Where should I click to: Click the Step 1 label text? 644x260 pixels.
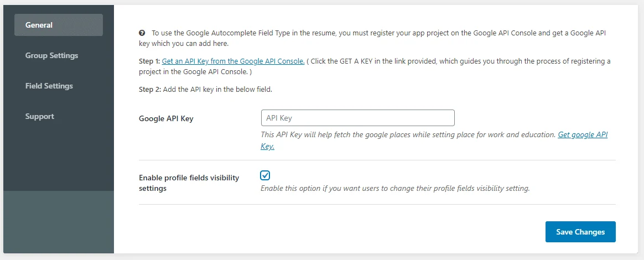point(149,61)
